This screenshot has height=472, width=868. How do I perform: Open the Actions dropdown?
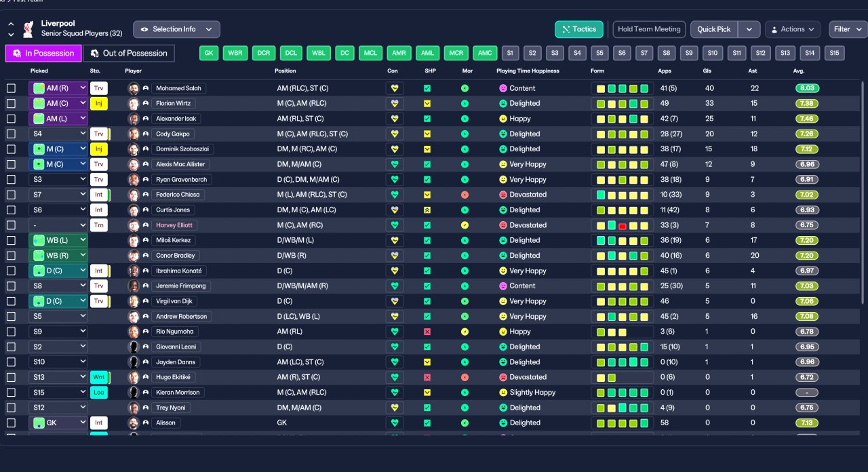[792, 29]
